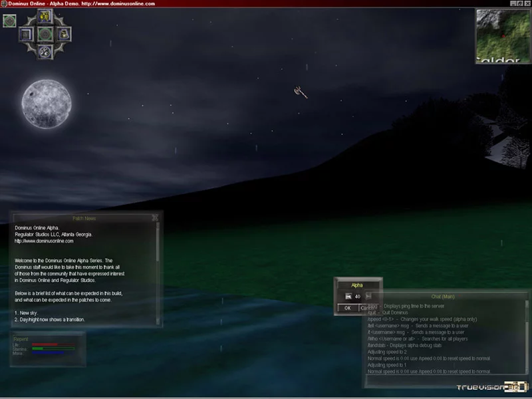
Task: Click the dominusonline.com URL in Patch News
Action: pyautogui.click(x=44, y=241)
